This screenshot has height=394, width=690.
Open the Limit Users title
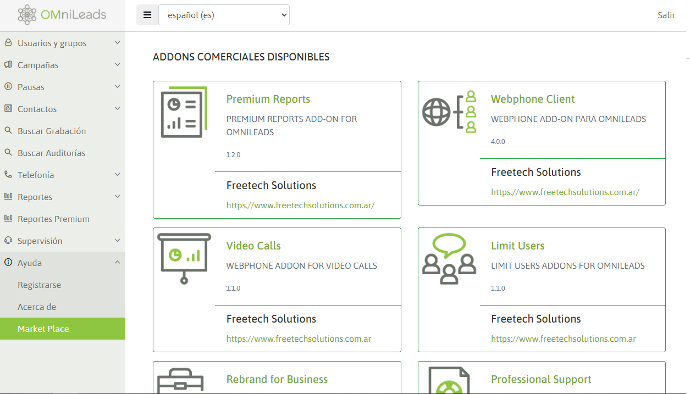click(518, 246)
